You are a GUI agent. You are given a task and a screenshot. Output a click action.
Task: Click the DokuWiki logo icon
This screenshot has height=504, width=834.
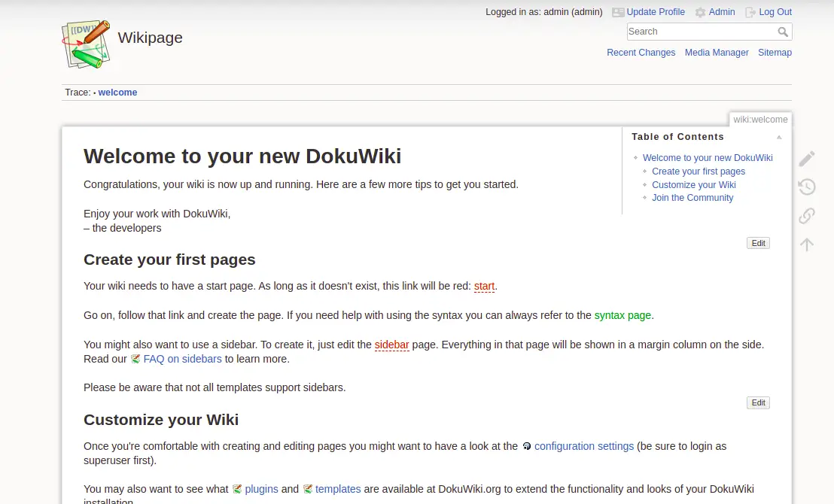tap(85, 44)
